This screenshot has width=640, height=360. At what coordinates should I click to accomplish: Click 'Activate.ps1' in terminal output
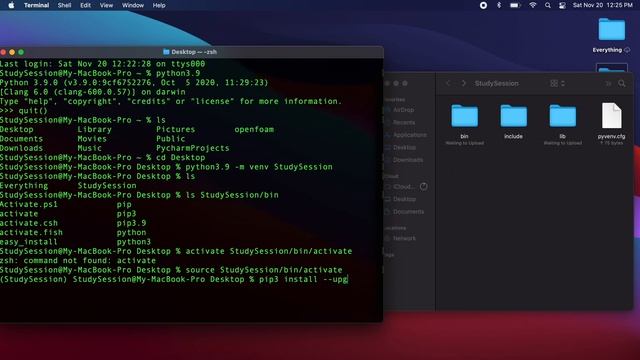[x=29, y=204]
